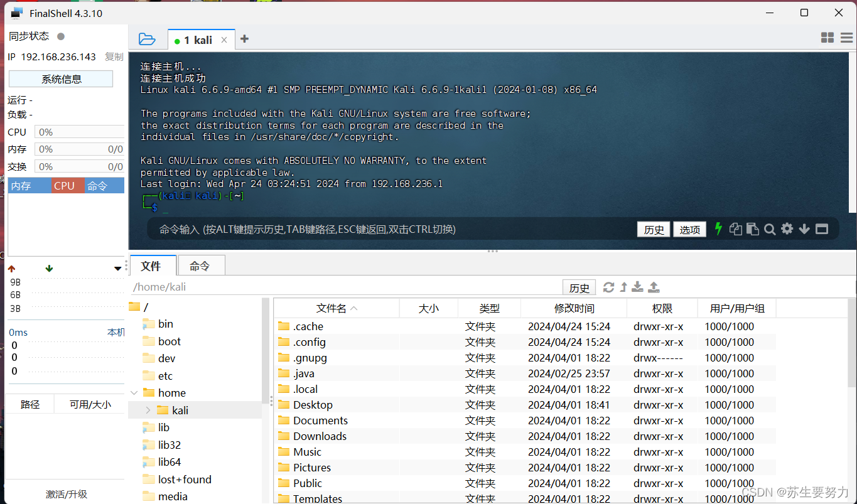Screen dimensions: 857x504
Task: Open the 历史 path history dropdown
Action: pyautogui.click(x=578, y=287)
